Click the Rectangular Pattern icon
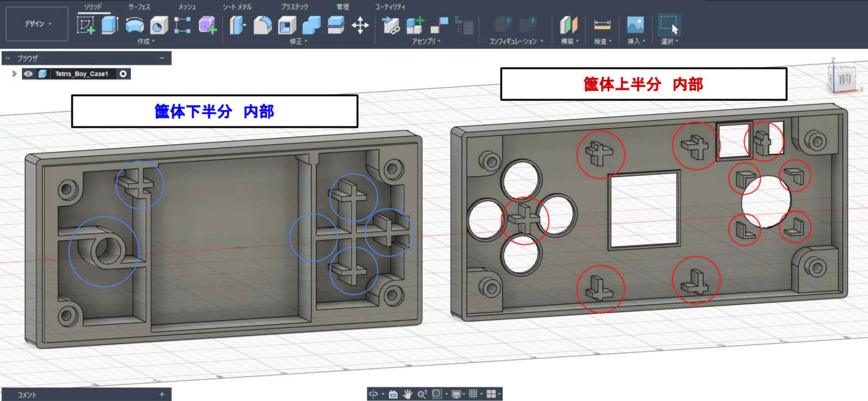Screen dimensions: 868x401 (182, 25)
